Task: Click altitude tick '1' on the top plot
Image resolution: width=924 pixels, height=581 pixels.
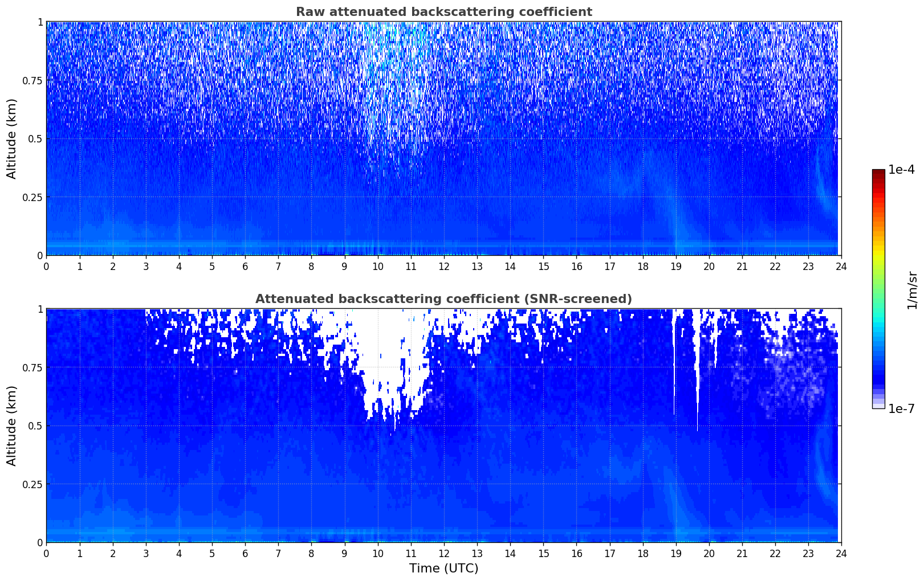Action: point(39,22)
